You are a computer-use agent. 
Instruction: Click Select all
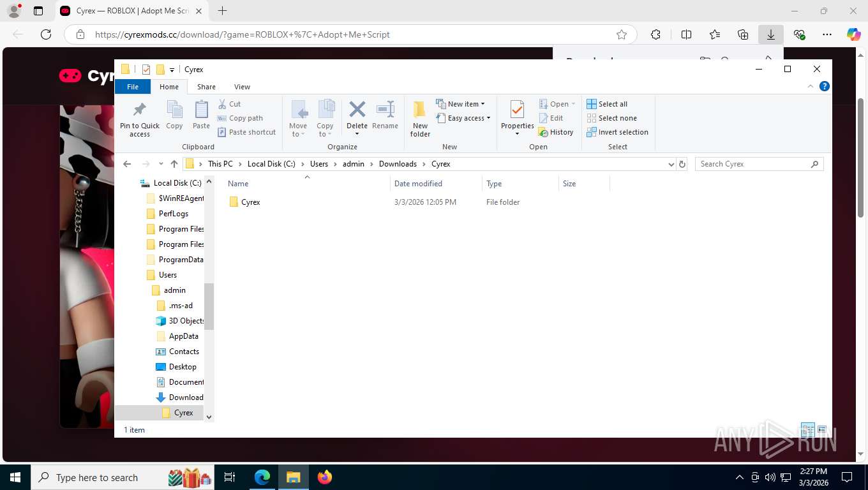pyautogui.click(x=607, y=104)
